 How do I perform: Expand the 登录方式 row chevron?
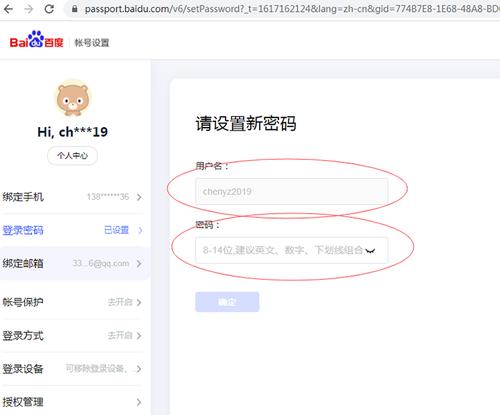139,336
